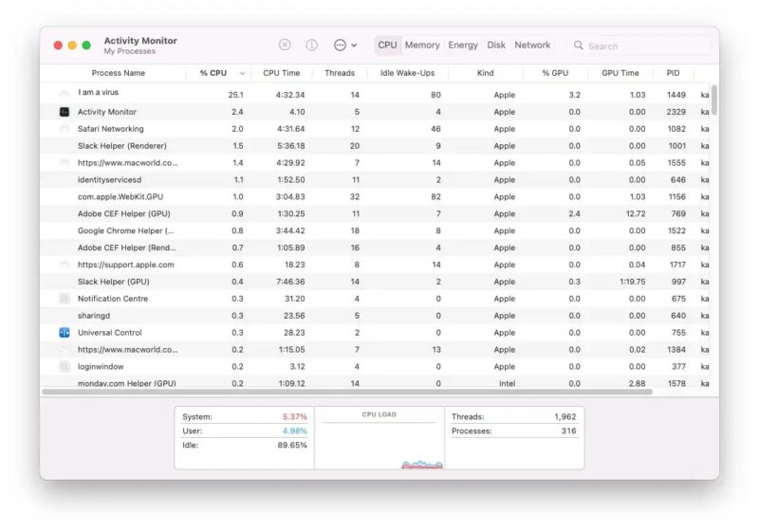Screen dimensions: 759x532
Task: Click the search magnifier icon
Action: 578,46
